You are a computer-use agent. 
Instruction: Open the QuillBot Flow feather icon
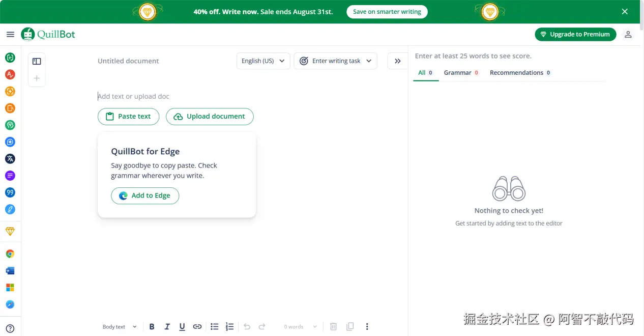click(x=10, y=209)
